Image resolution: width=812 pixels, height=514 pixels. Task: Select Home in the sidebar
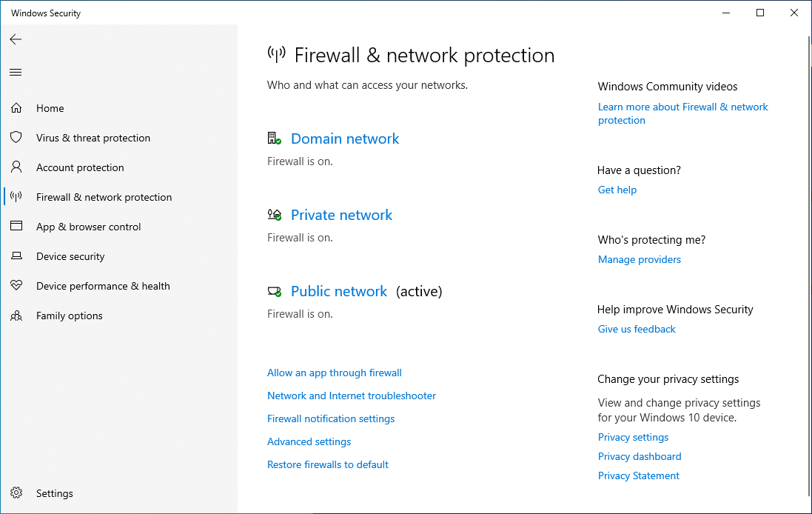[x=50, y=107]
